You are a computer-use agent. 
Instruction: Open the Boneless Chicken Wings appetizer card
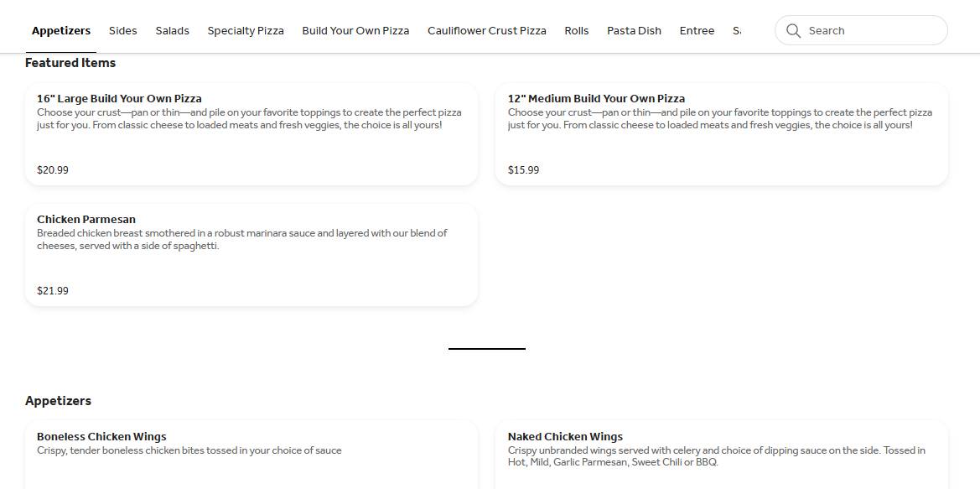[x=251, y=455]
